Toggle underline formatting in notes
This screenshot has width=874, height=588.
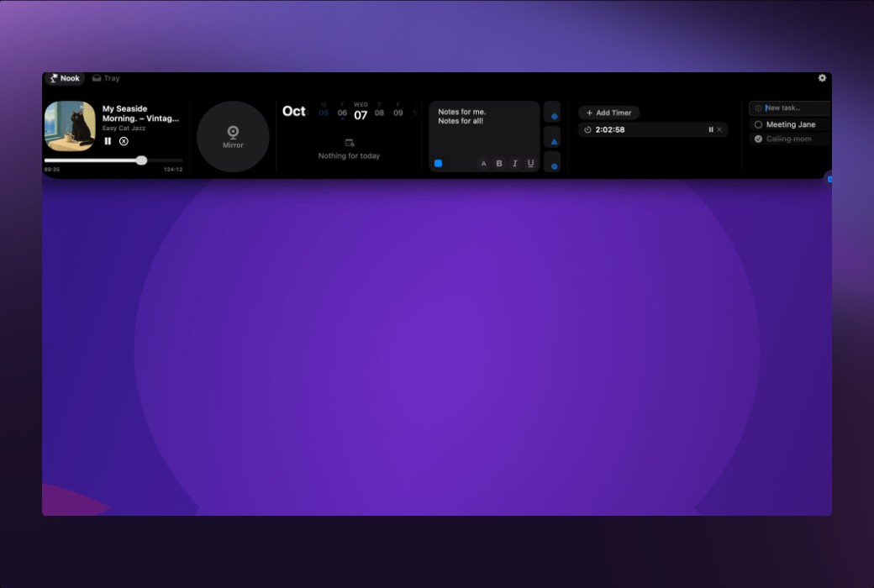coord(530,163)
